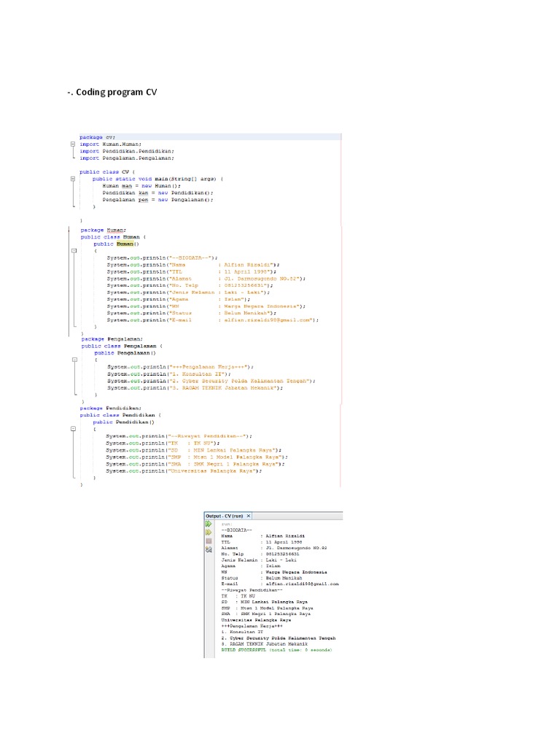The height and width of the screenshot is (747, 560).
Task: Click the green BUILD SUCCESSFUL output line
Action: [x=276, y=650]
